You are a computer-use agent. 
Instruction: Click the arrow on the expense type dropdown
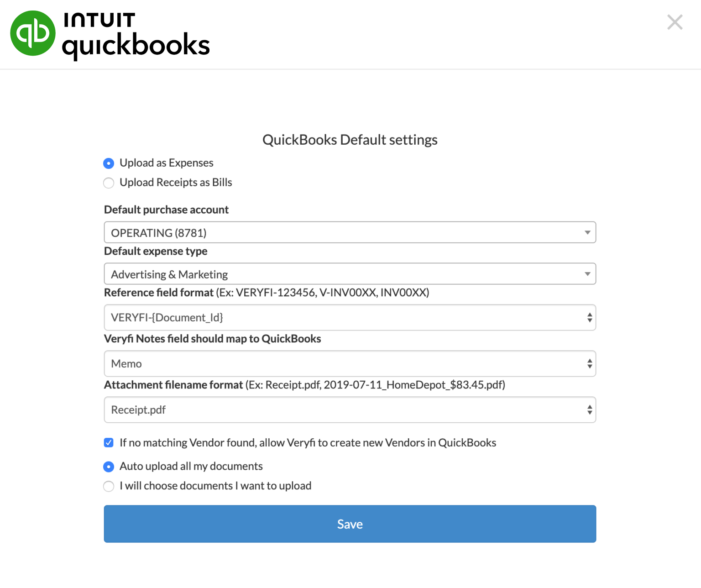pos(587,274)
